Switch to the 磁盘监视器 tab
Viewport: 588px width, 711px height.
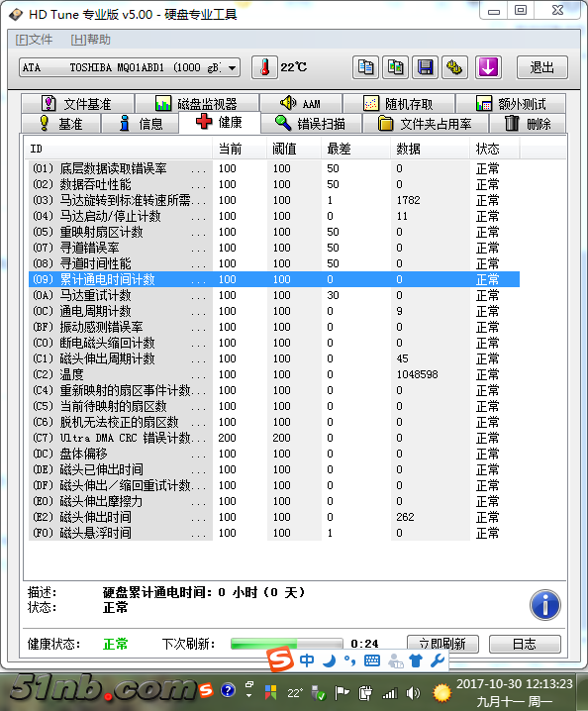197,104
